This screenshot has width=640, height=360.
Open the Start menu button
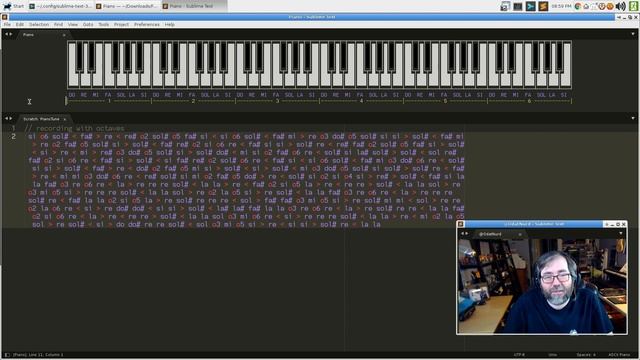click(13, 6)
